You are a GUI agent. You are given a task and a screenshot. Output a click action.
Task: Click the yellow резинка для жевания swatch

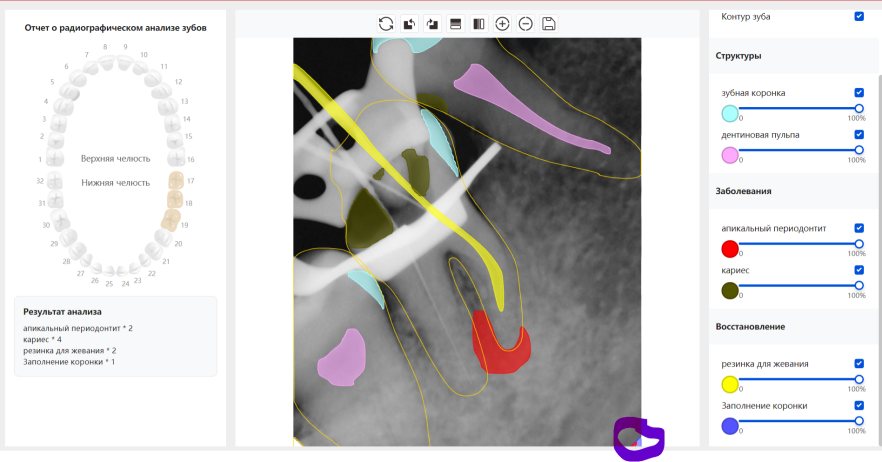(x=730, y=385)
